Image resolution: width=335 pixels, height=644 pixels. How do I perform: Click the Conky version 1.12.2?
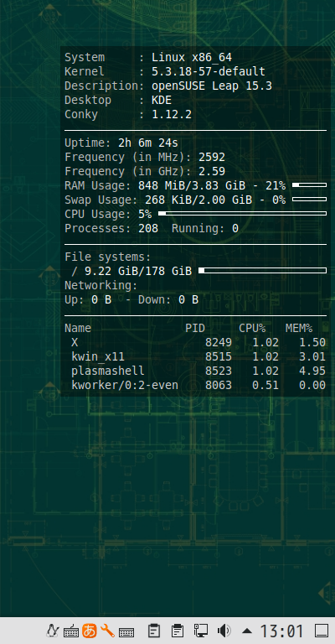click(172, 114)
